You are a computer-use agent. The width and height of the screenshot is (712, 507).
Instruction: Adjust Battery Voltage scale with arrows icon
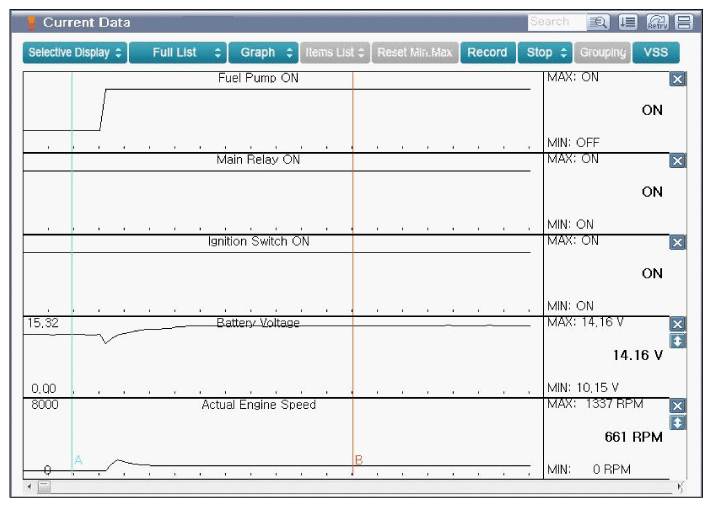pyautogui.click(x=677, y=341)
